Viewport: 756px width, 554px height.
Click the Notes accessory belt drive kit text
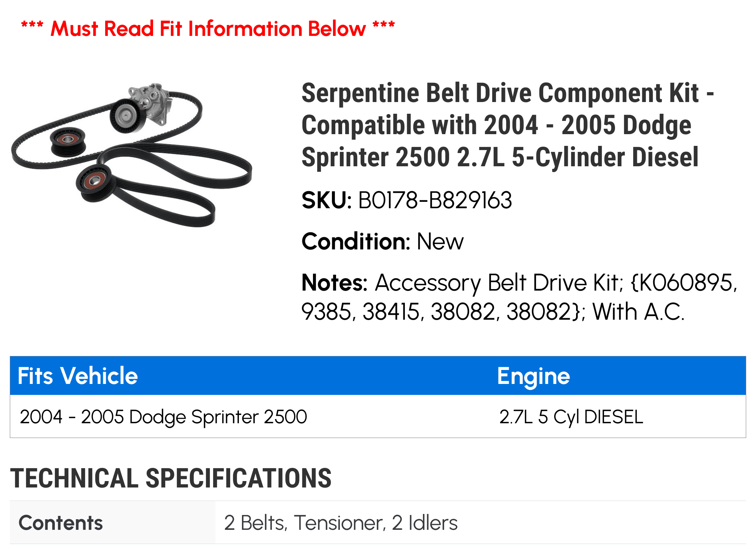[519, 297]
